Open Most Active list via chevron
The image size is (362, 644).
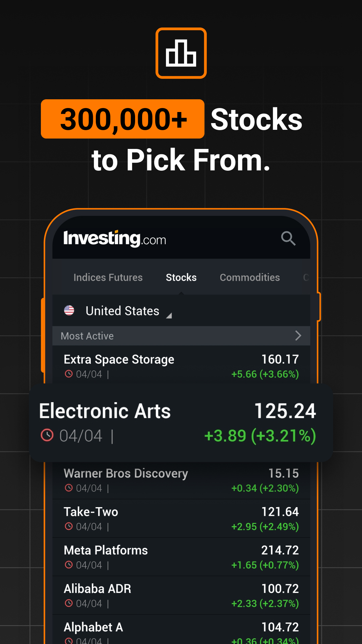298,335
